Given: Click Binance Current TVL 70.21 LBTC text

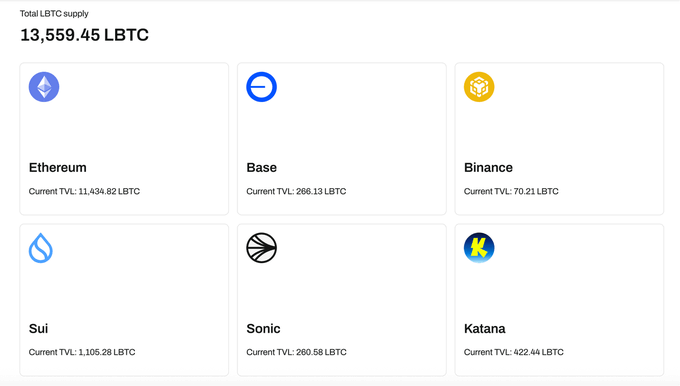Looking at the screenshot, I should coord(511,191).
